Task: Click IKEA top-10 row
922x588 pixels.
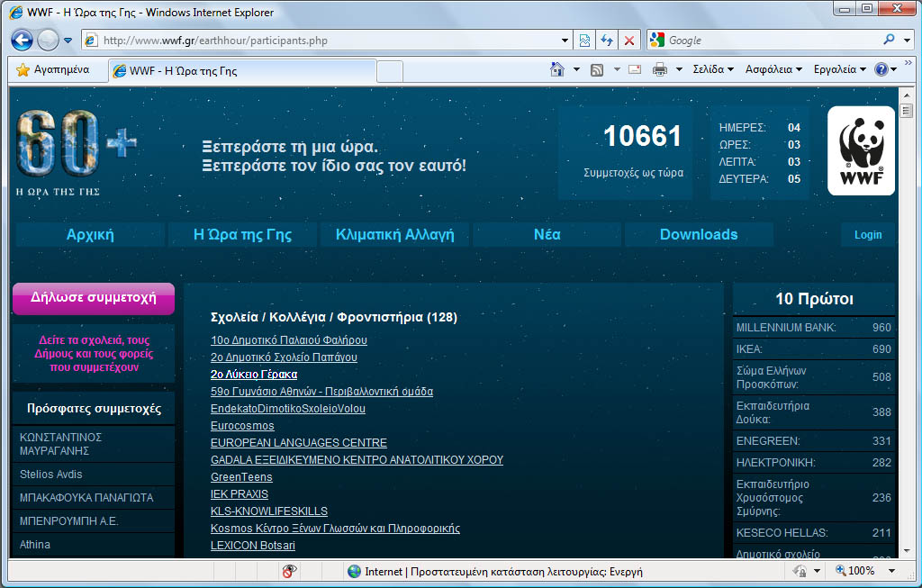Action: 814,349
